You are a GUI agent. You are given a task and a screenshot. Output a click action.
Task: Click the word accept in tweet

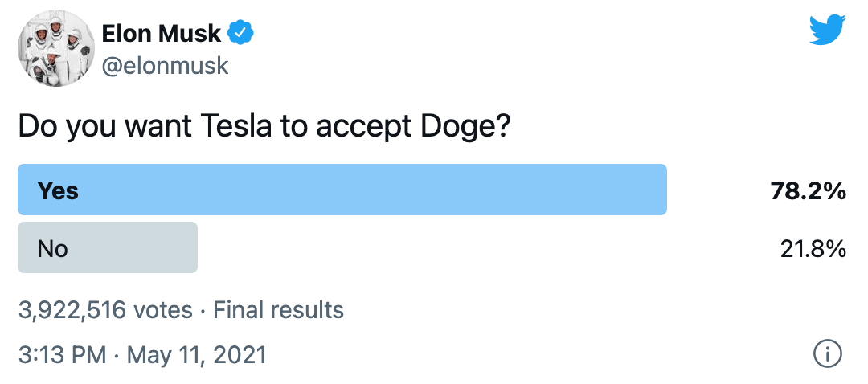click(361, 127)
